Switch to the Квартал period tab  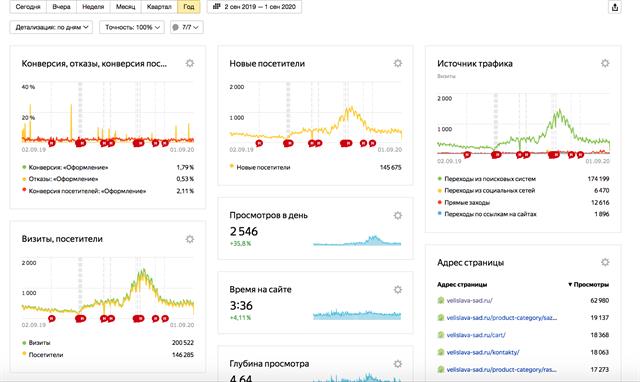[159, 7]
